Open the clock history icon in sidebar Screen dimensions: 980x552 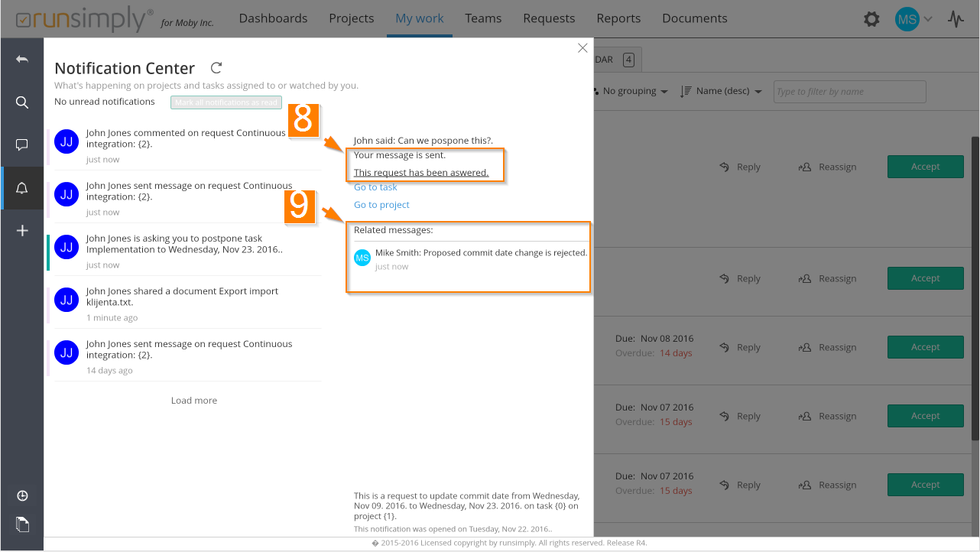(22, 496)
